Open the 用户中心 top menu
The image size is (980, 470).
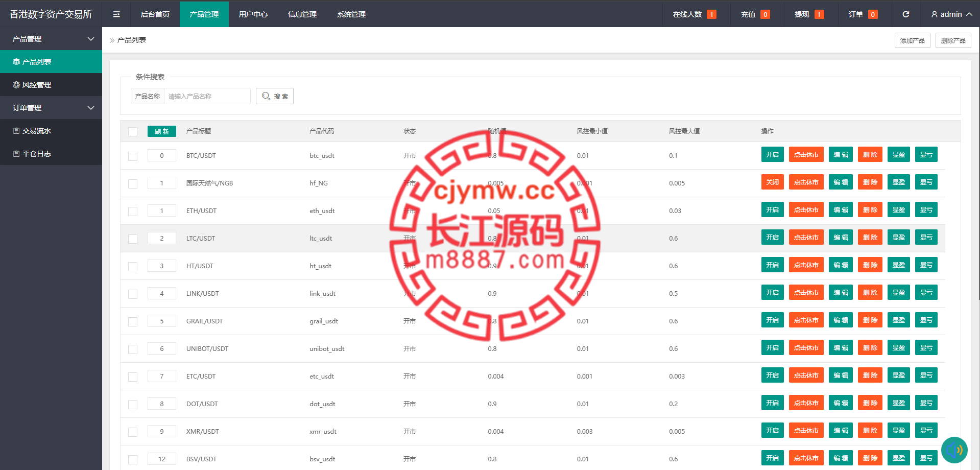pyautogui.click(x=253, y=14)
